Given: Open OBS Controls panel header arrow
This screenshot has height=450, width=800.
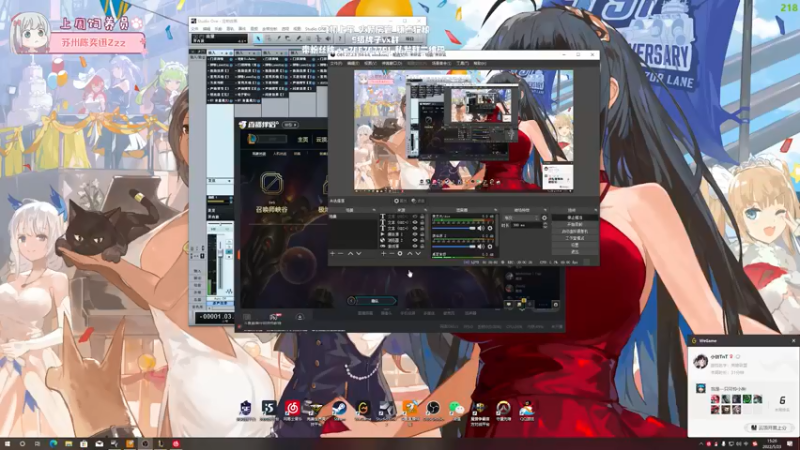Looking at the screenshot, I should pos(596,210).
